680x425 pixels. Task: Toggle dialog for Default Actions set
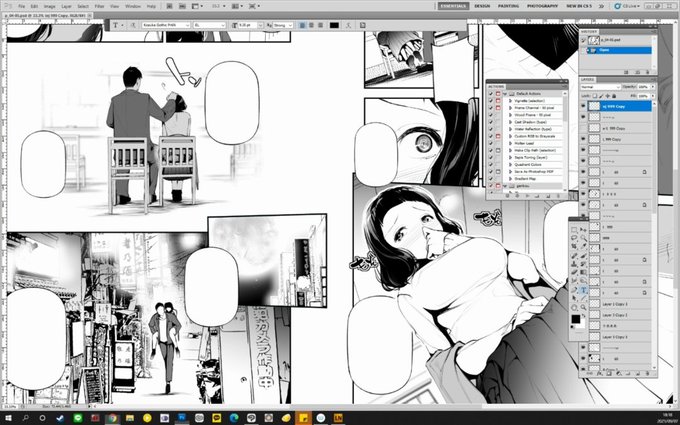(x=498, y=94)
